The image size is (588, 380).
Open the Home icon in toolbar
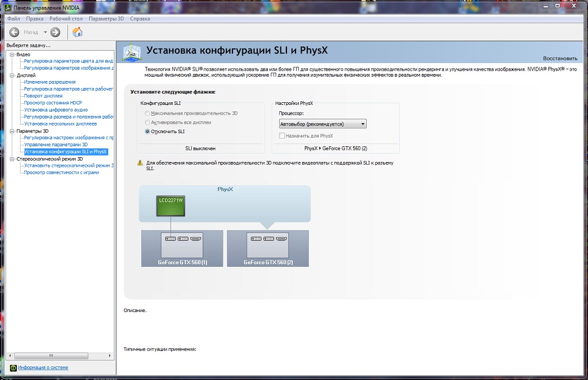(77, 32)
